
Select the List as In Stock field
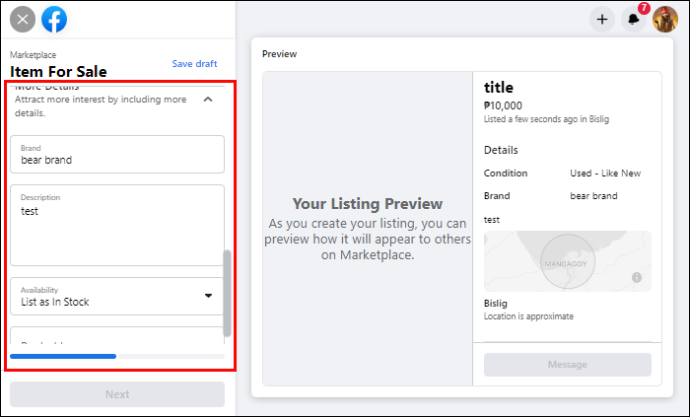(x=117, y=296)
